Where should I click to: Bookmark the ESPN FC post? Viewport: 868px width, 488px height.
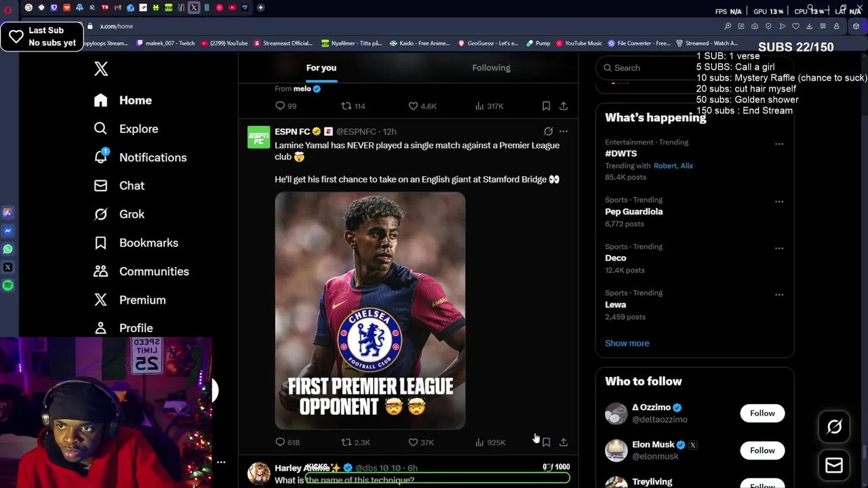546,442
